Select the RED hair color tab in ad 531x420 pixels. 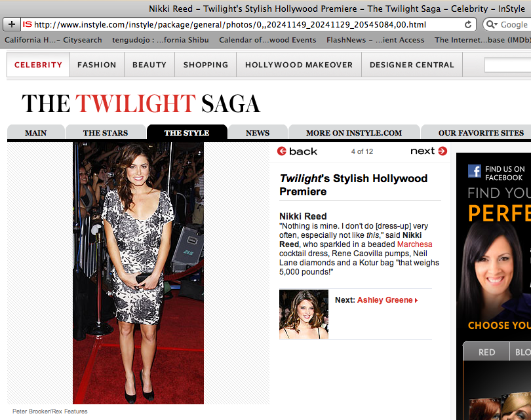click(x=486, y=352)
